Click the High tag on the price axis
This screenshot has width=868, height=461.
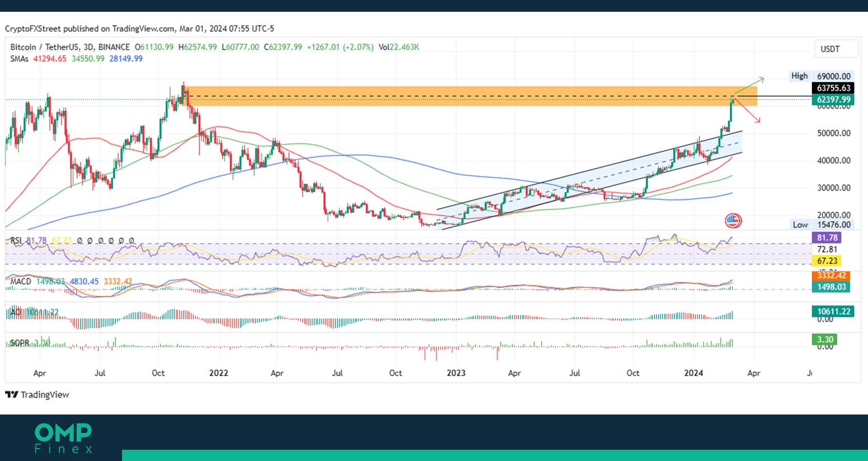[x=799, y=76]
